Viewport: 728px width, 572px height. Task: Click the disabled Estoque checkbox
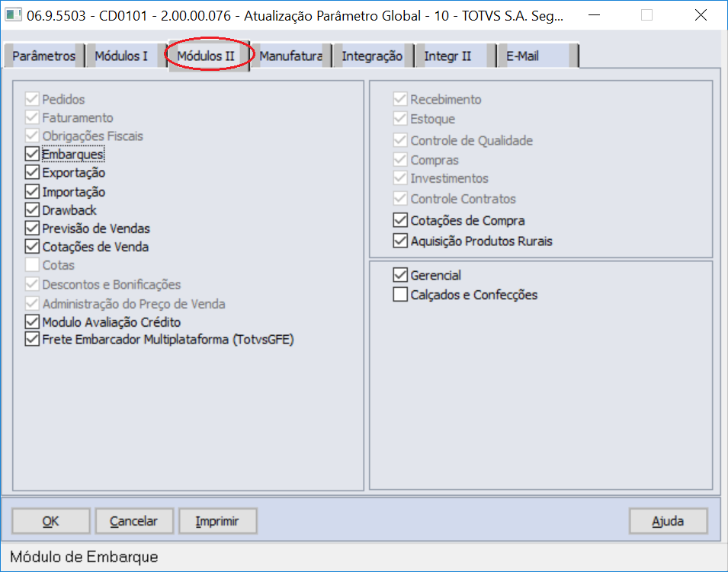click(x=400, y=119)
